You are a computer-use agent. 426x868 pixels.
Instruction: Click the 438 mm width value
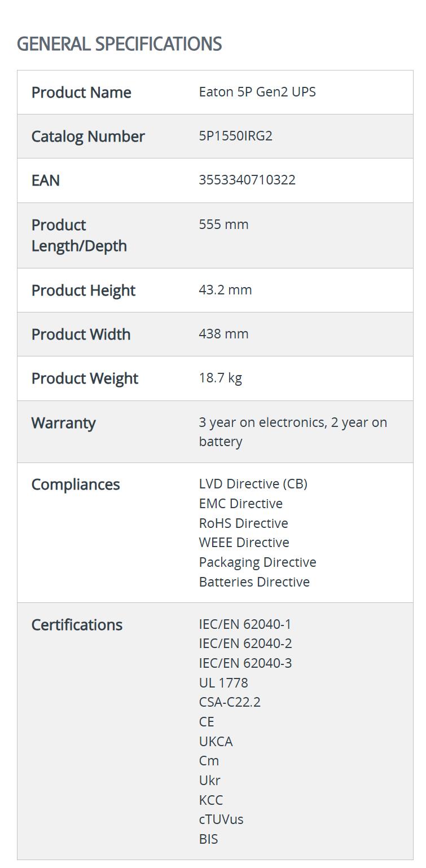[223, 334]
